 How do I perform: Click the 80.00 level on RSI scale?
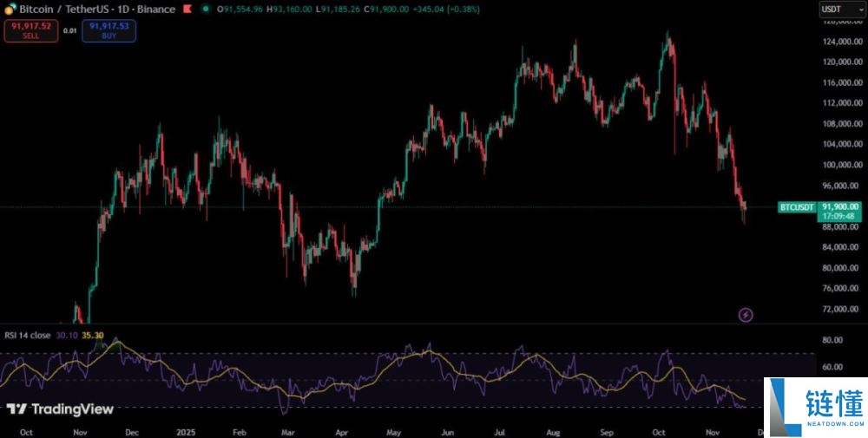(833, 340)
